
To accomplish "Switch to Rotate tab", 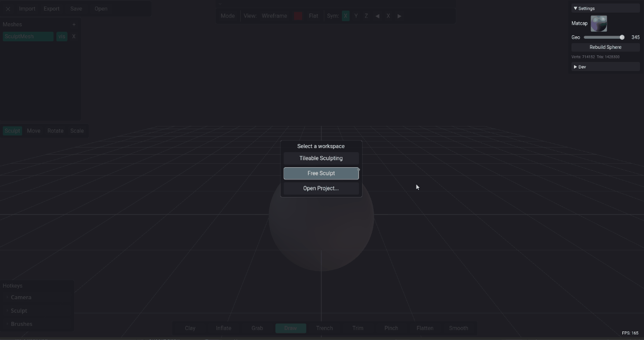I will (55, 131).
